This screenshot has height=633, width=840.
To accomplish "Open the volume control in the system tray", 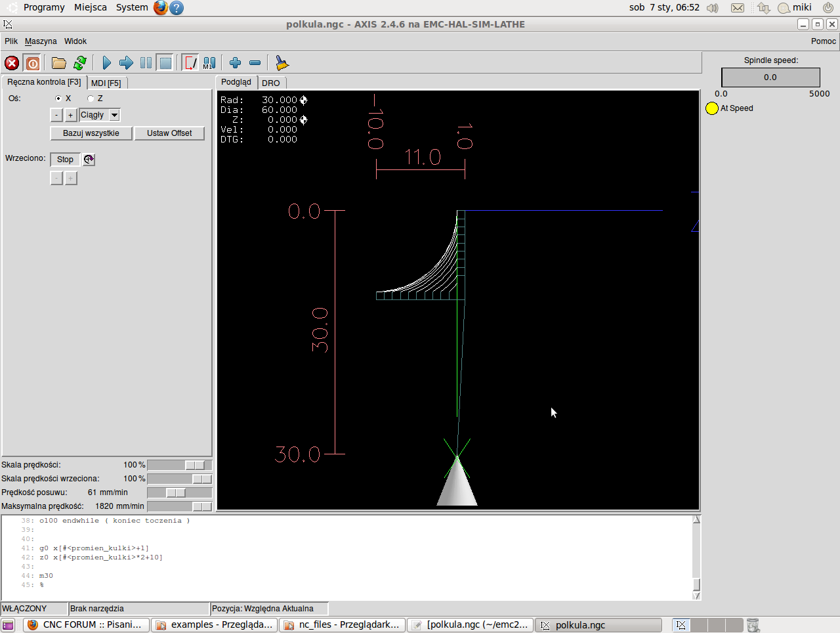I will [713, 8].
